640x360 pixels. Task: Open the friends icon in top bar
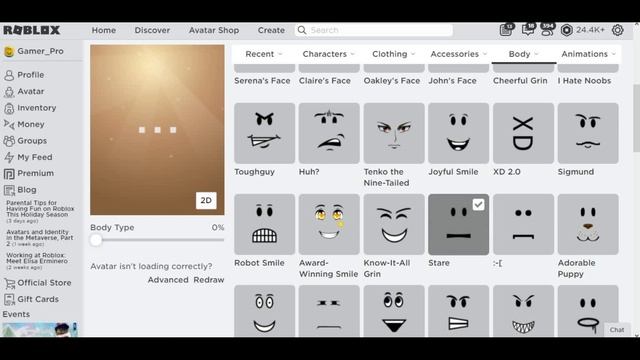point(547,30)
